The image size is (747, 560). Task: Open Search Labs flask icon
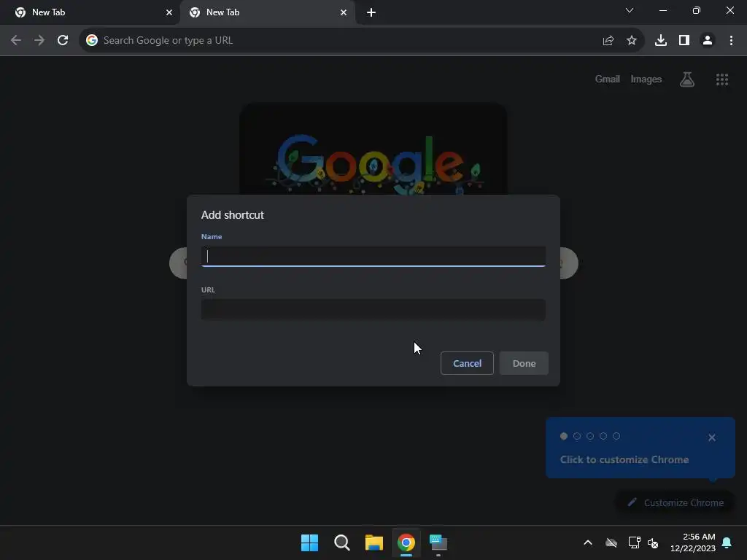[687, 79]
